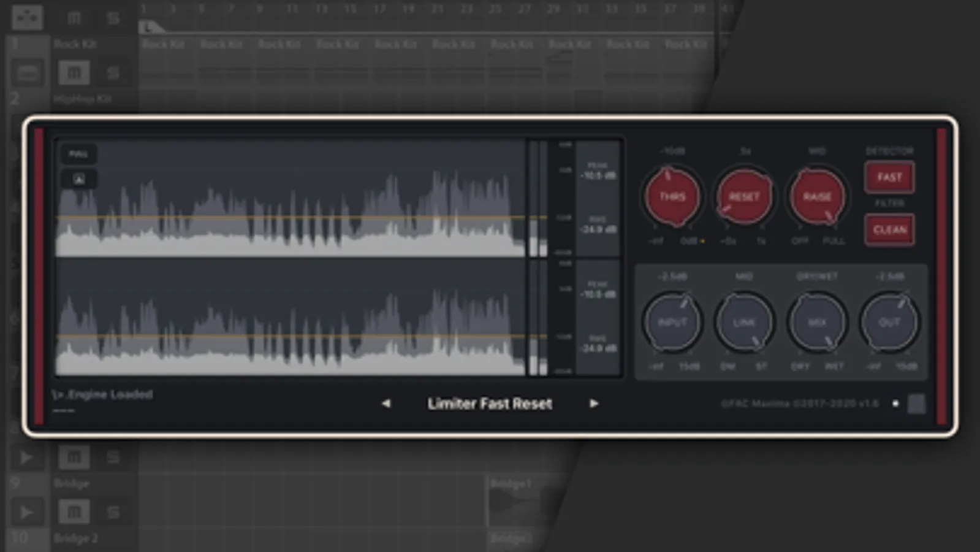Click the DRY/WET label above the MIX knob
The height and width of the screenshot is (552, 980).
coord(817,277)
